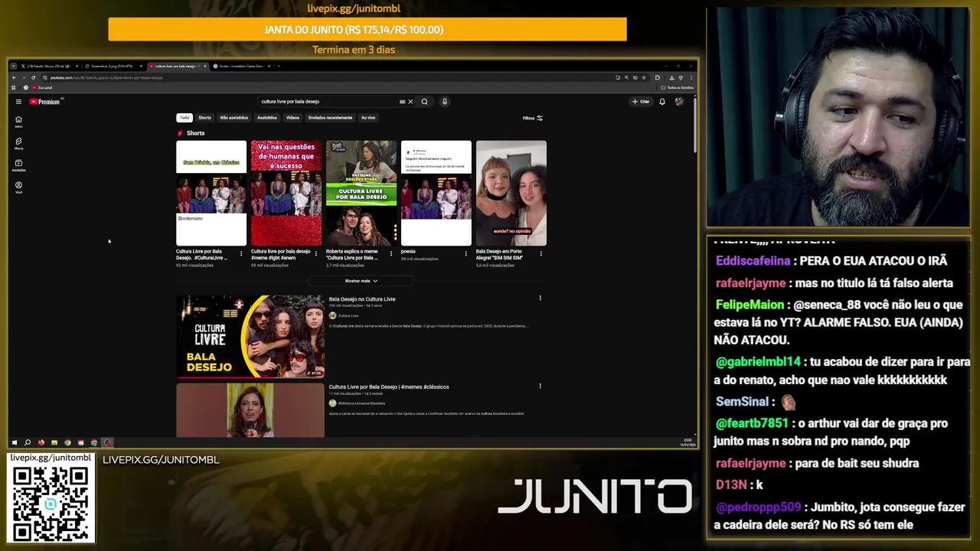The width and height of the screenshot is (980, 551).
Task: Open the Windows Start button
Action: pyautogui.click(x=14, y=442)
